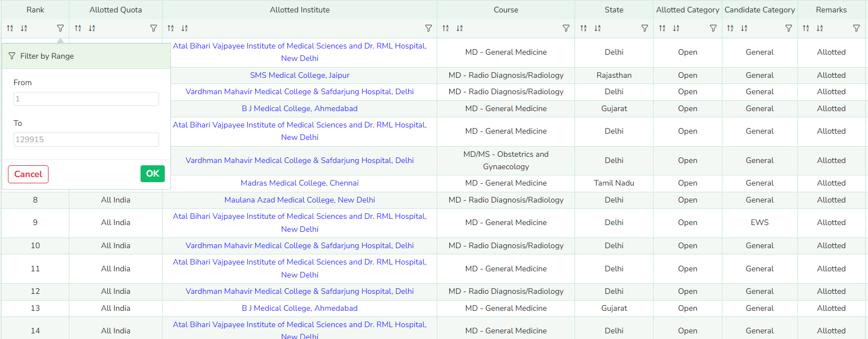Sort Allotted Institute column descending
This screenshot has height=339, width=868.
point(185,28)
